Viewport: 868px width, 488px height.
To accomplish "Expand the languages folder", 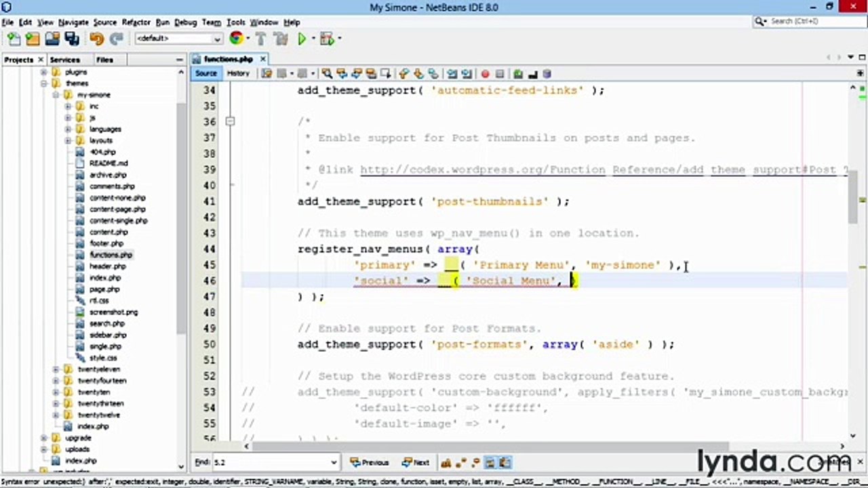I will [x=68, y=129].
